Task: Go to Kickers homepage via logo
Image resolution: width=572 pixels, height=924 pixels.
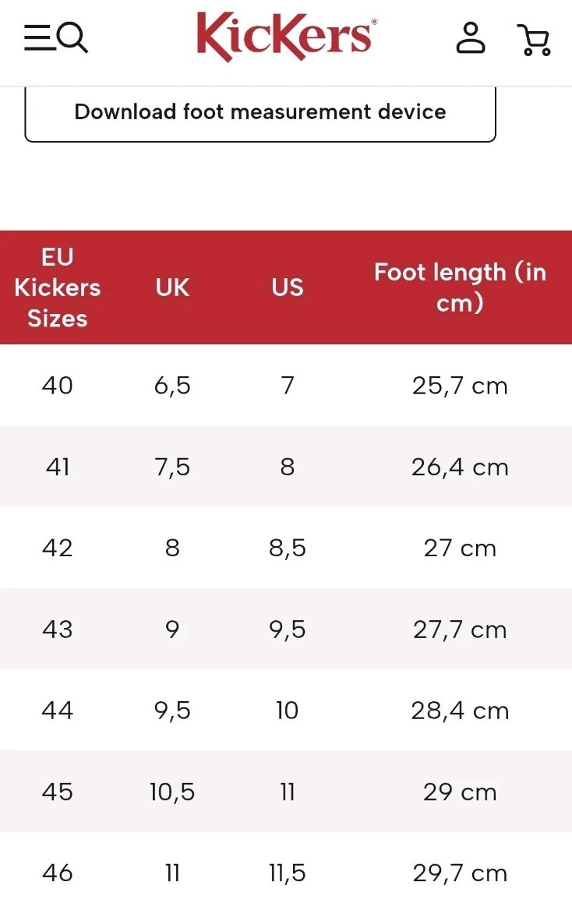Action: pyautogui.click(x=287, y=37)
